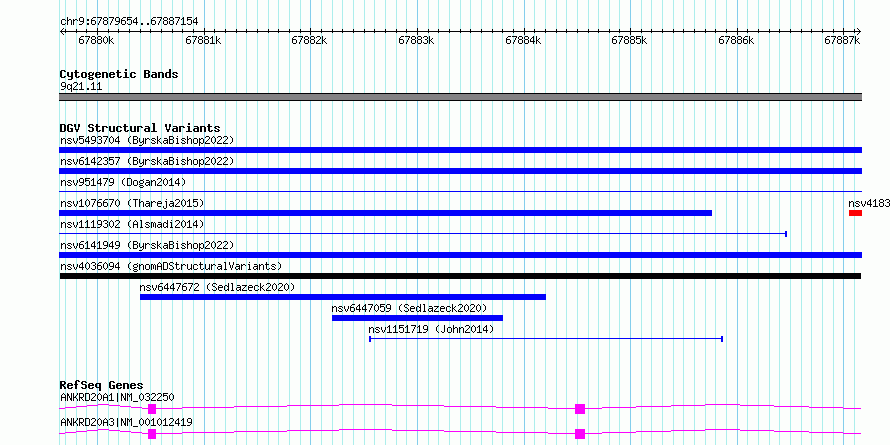The height and width of the screenshot is (445, 890).
Task: Open the Cytogenetic Bands track heading
Action: pyautogui.click(x=119, y=74)
